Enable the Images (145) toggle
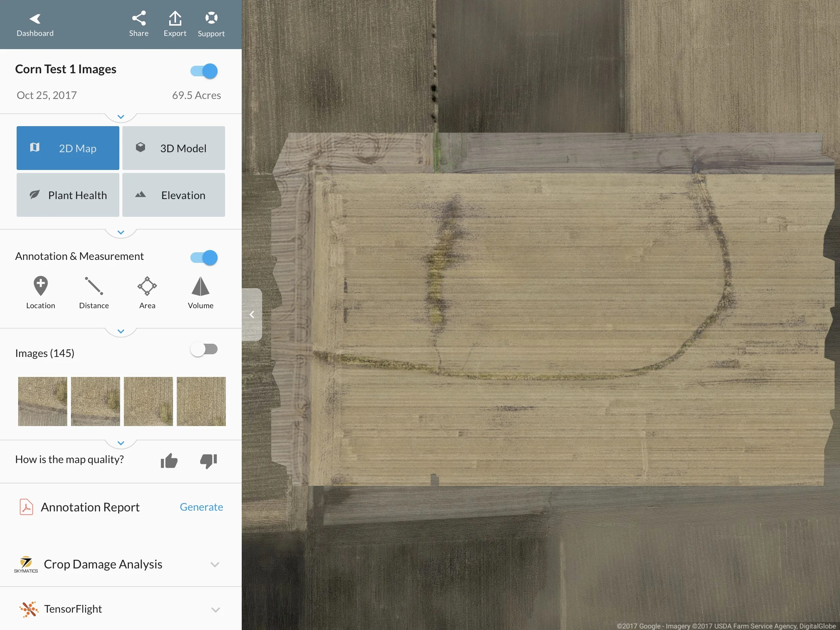 pos(204,349)
